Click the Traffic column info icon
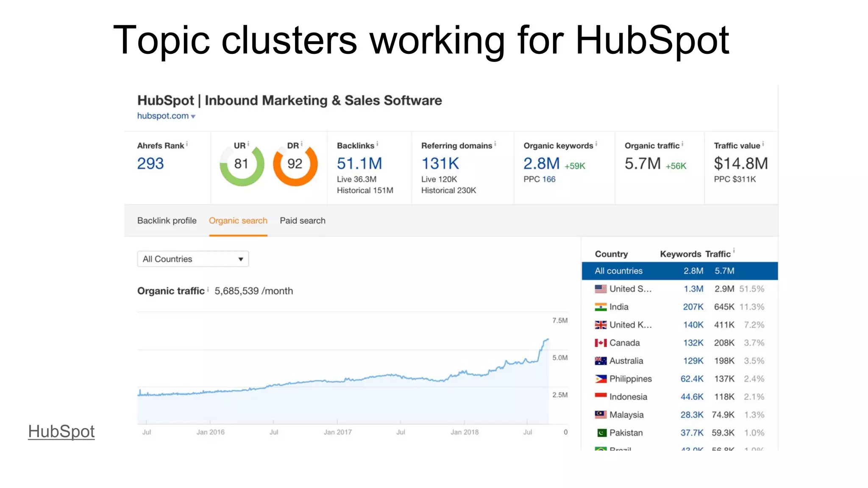This screenshot has width=868, height=488. pyautogui.click(x=734, y=251)
